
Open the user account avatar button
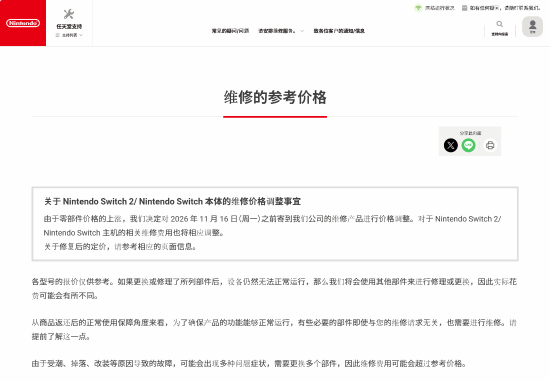532,26
